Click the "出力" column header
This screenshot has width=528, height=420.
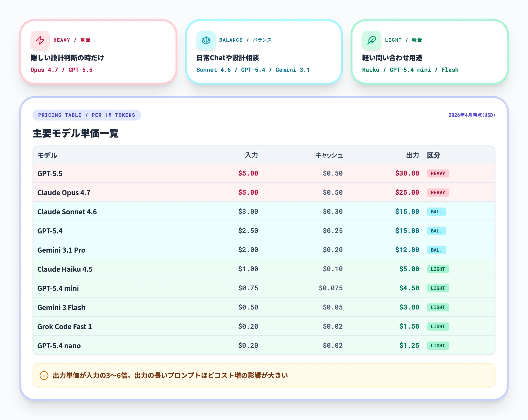click(x=413, y=155)
